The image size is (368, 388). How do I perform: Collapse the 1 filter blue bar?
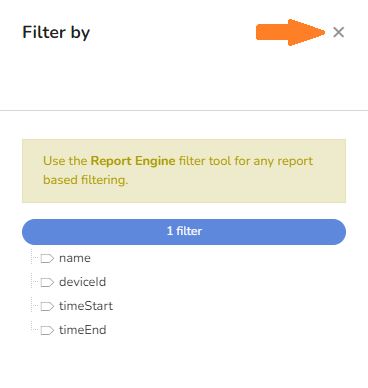coord(184,232)
